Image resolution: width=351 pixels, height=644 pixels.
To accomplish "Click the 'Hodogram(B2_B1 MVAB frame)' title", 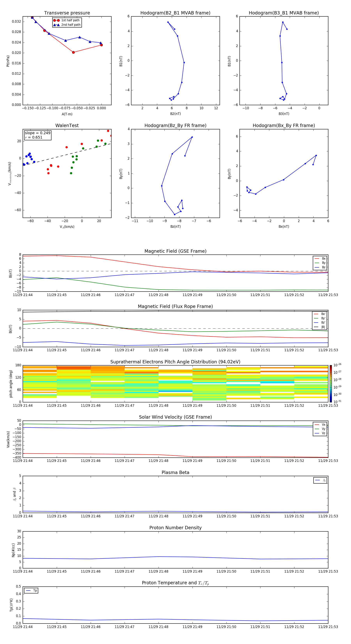I will (x=175, y=13).
